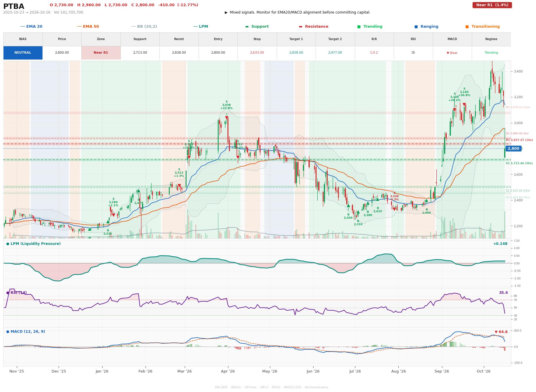This screenshot has height=392, width=536.
Task: Click the buy marker labeled B 2,400
Action: 426,201
